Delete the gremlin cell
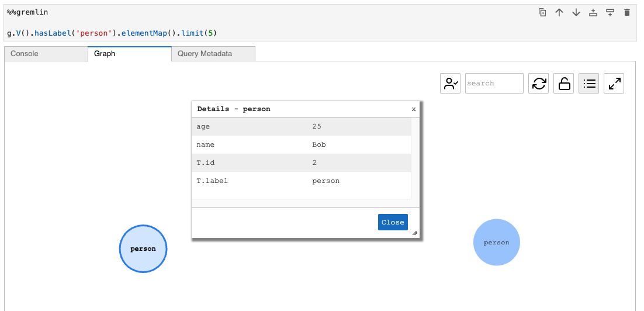The height and width of the screenshot is (311, 644). point(627,12)
